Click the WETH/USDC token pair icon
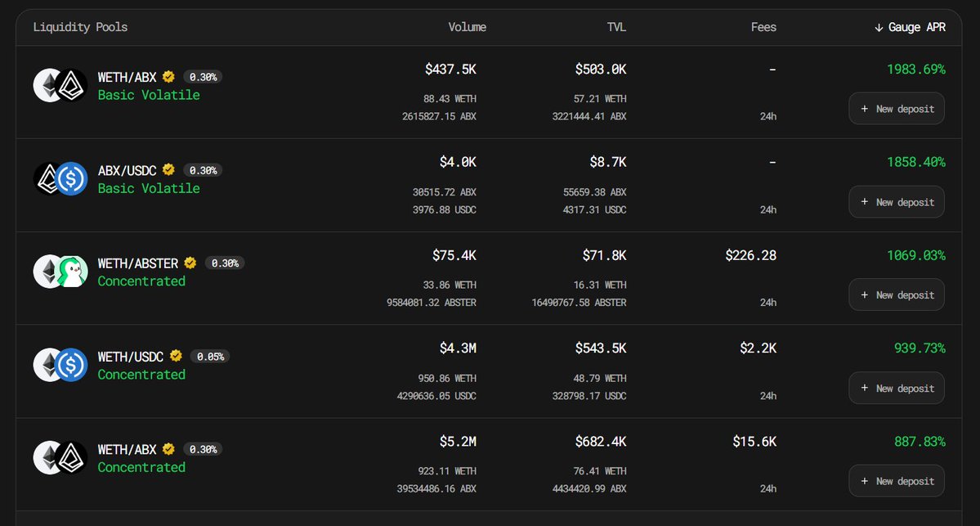Image resolution: width=980 pixels, height=526 pixels. (60, 365)
